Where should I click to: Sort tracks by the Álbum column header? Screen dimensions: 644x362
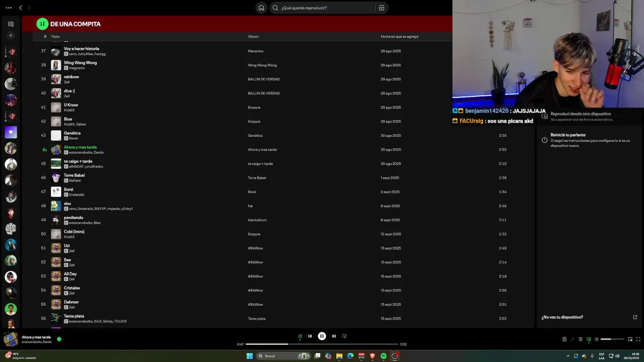pyautogui.click(x=253, y=36)
